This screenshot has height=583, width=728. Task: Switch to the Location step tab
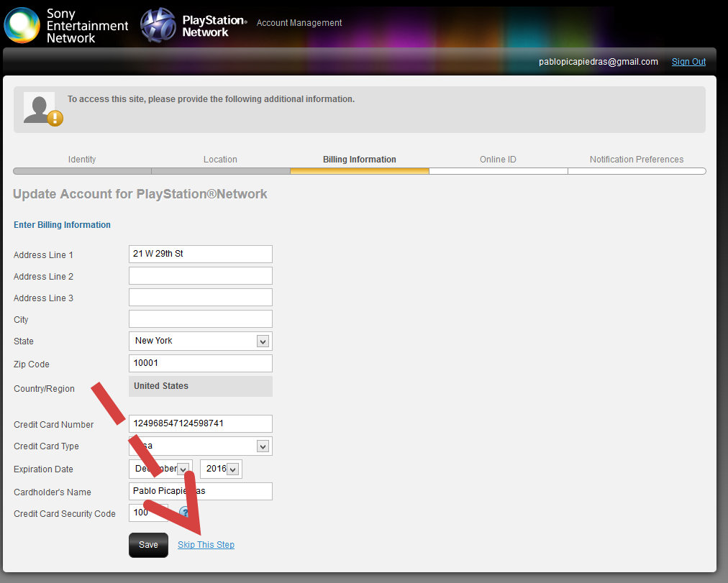click(x=220, y=160)
